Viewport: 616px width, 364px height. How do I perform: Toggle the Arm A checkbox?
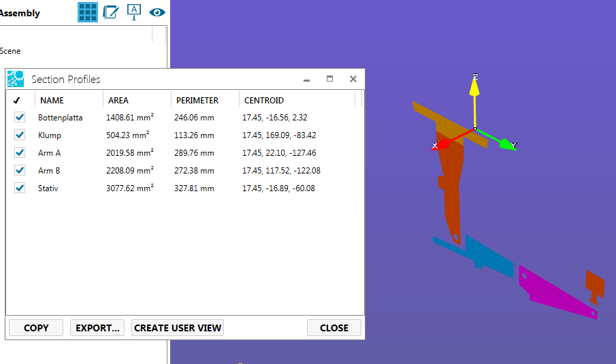(x=20, y=153)
